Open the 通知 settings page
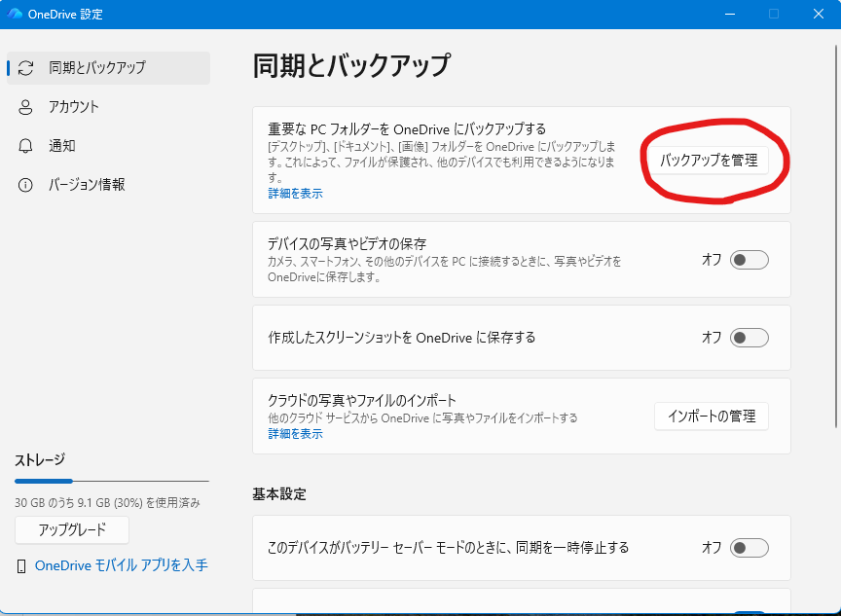This screenshot has height=616, width=841. click(x=62, y=146)
